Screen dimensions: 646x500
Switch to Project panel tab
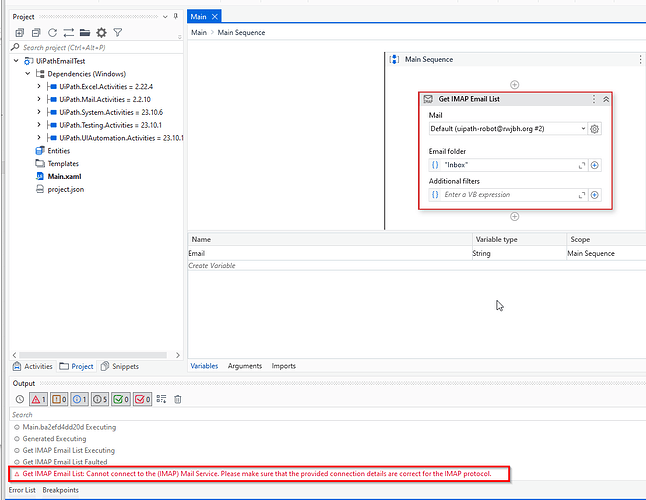point(76,366)
